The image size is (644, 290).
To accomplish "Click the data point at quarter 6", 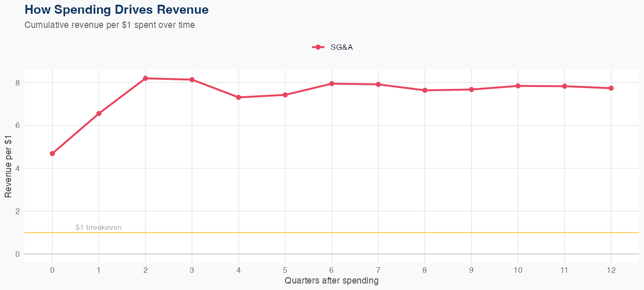I will (x=331, y=83).
